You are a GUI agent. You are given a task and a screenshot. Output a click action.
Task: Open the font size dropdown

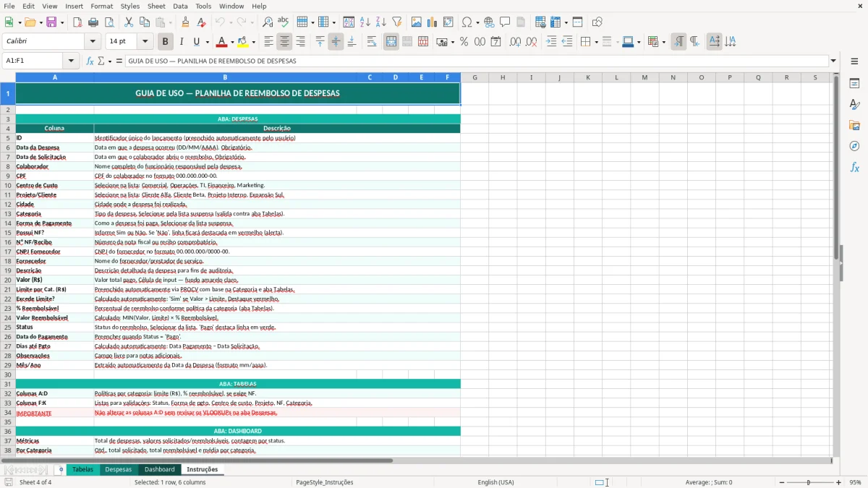point(145,42)
